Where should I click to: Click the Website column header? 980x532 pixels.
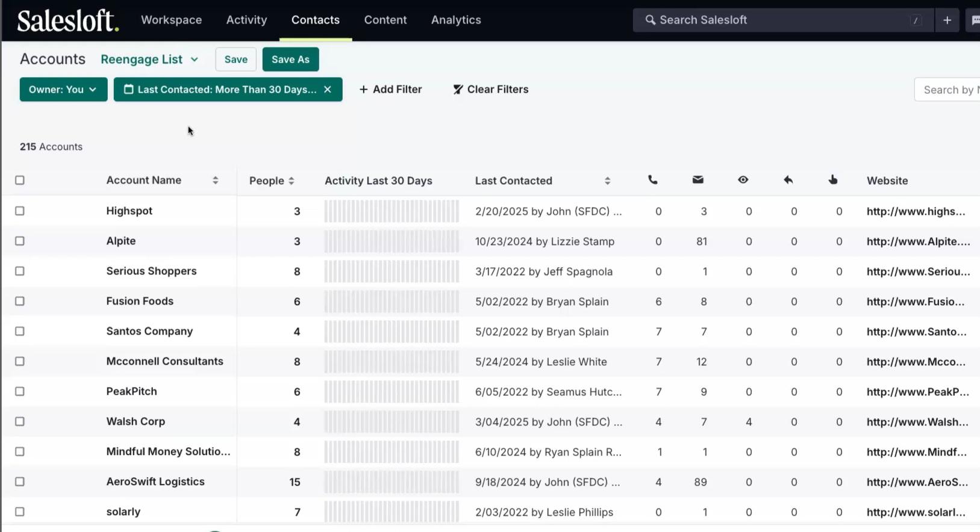tap(887, 181)
